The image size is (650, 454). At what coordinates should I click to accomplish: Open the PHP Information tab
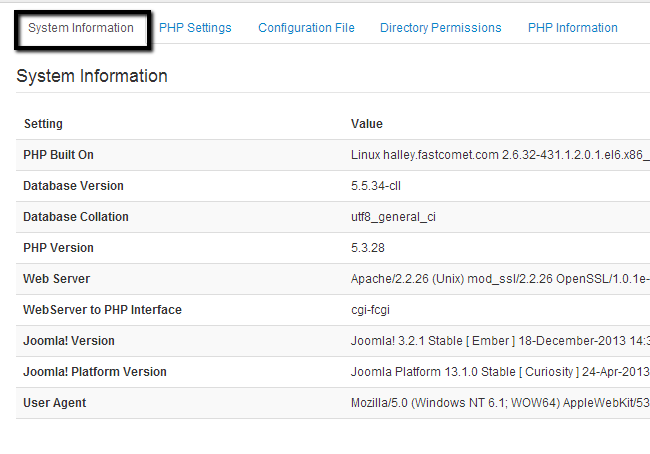click(x=573, y=28)
